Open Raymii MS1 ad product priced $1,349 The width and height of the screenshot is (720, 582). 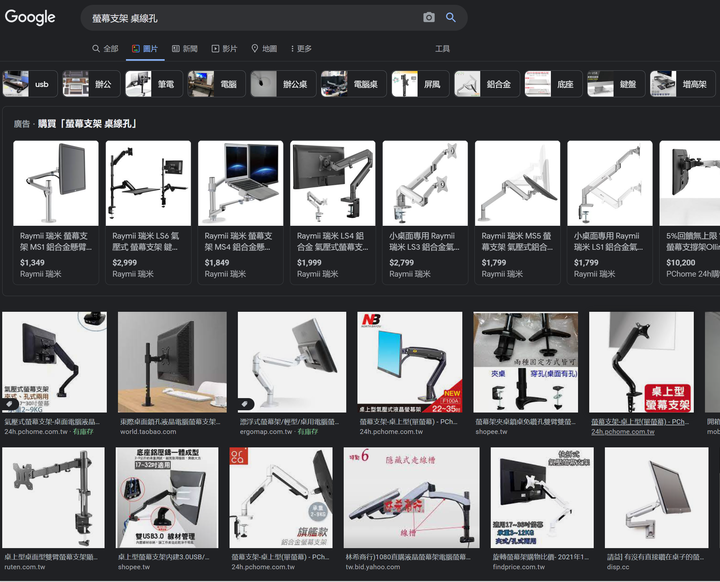tap(56, 212)
